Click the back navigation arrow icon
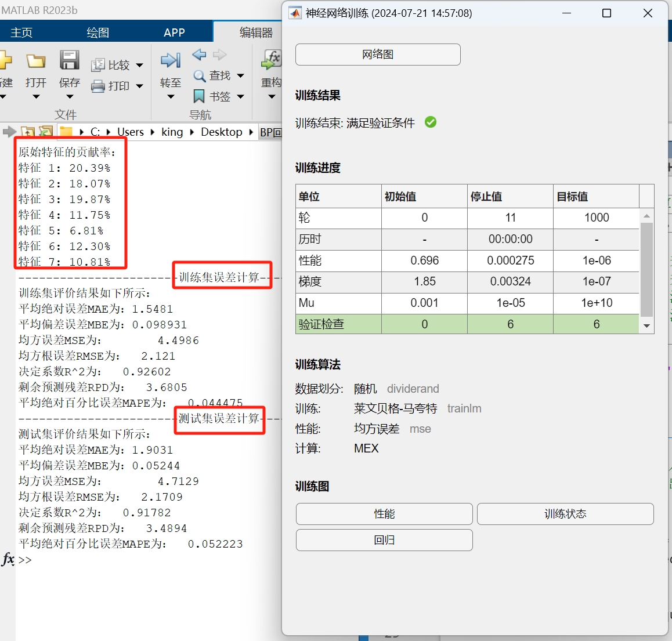The height and width of the screenshot is (641, 672). pyautogui.click(x=198, y=55)
